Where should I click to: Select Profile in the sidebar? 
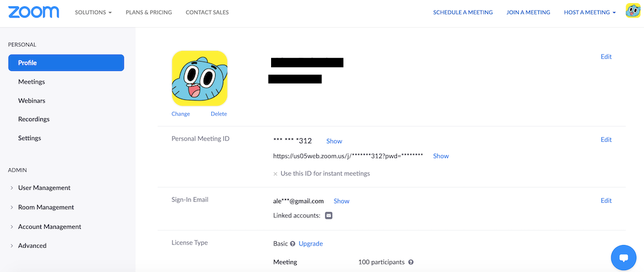click(66, 63)
